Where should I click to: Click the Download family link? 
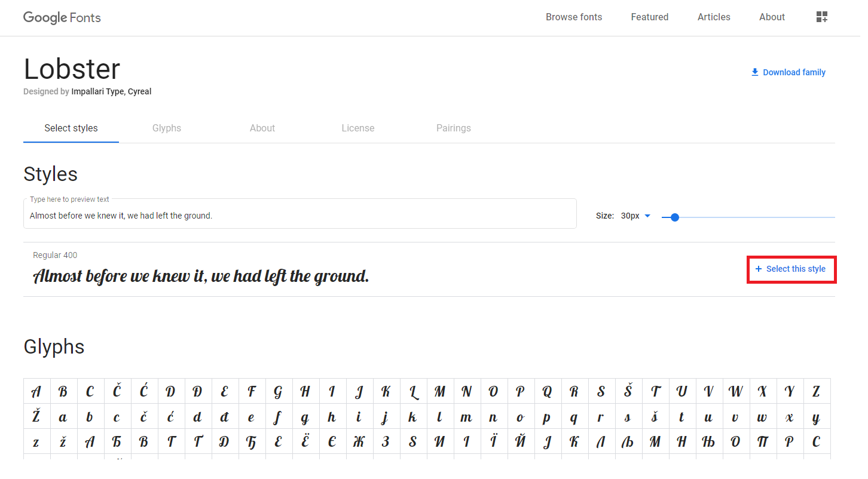(x=788, y=72)
